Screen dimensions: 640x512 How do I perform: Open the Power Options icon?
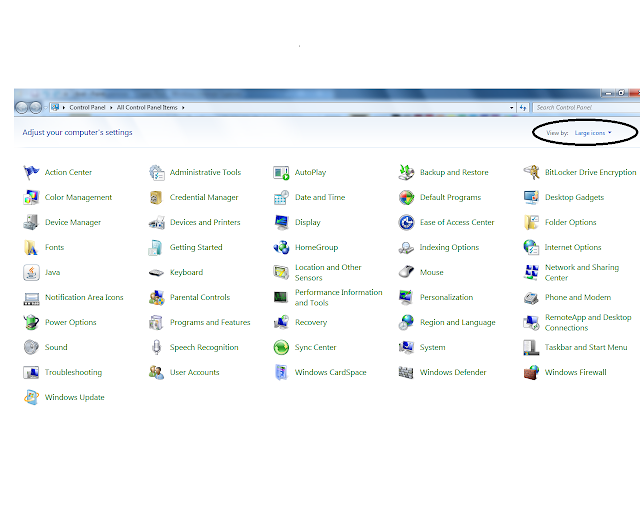tap(31, 323)
